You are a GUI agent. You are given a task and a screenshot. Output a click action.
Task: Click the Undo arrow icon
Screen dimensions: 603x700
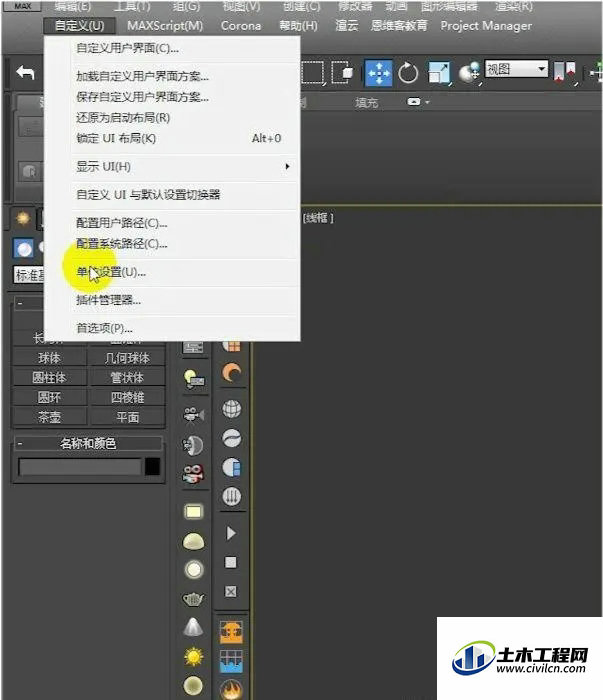(x=25, y=72)
